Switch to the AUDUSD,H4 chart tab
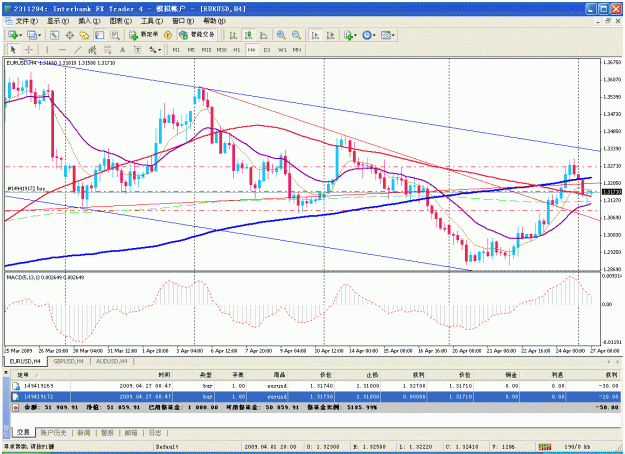The image size is (625, 454). 111,361
